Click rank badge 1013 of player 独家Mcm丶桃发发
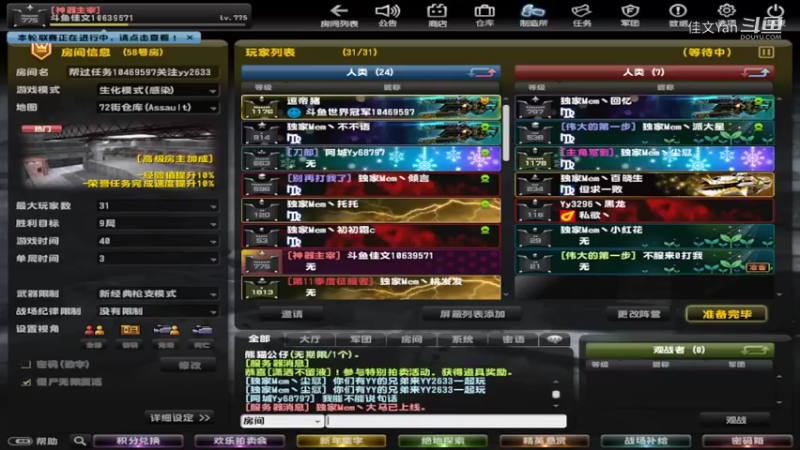This screenshot has width=800, height=450. pyautogui.click(x=262, y=288)
